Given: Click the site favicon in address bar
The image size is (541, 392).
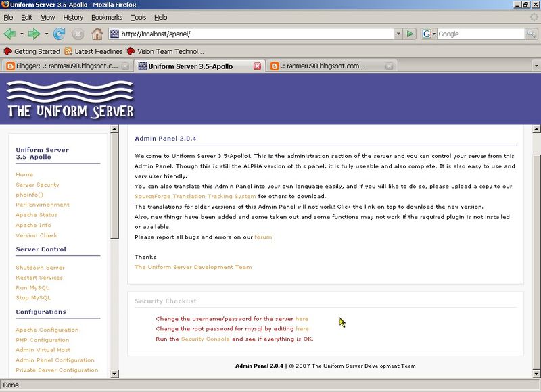Looking at the screenshot, I should tap(114, 34).
